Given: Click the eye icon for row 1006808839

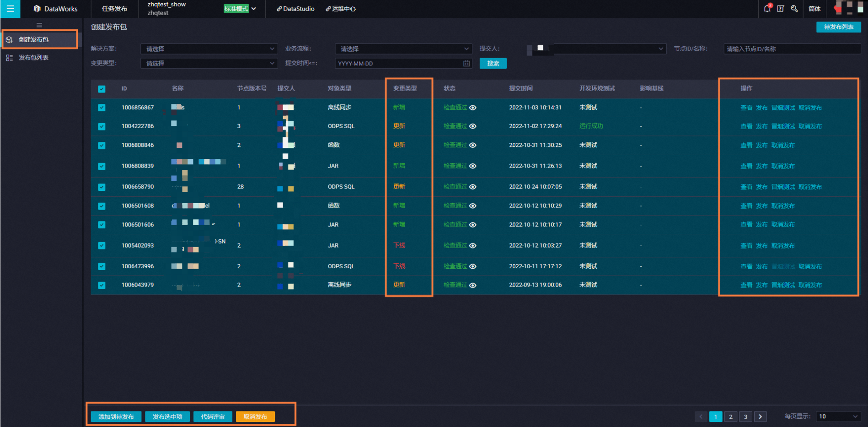Looking at the screenshot, I should (x=473, y=166).
